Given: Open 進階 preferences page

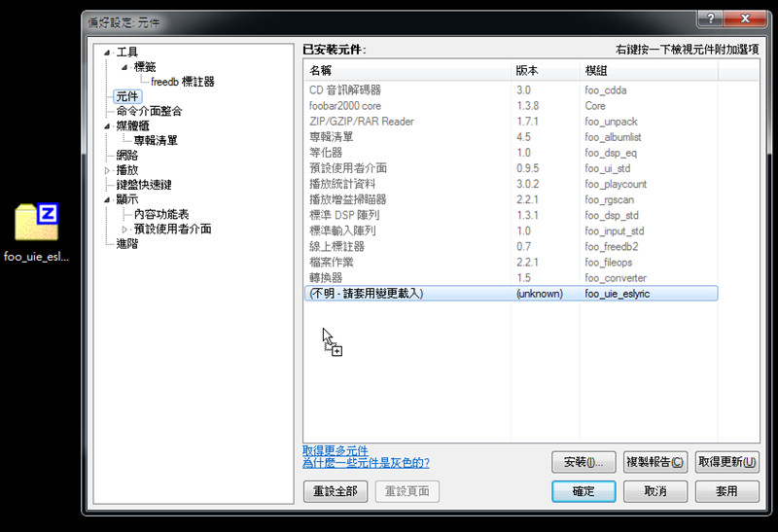Looking at the screenshot, I should click(x=127, y=244).
